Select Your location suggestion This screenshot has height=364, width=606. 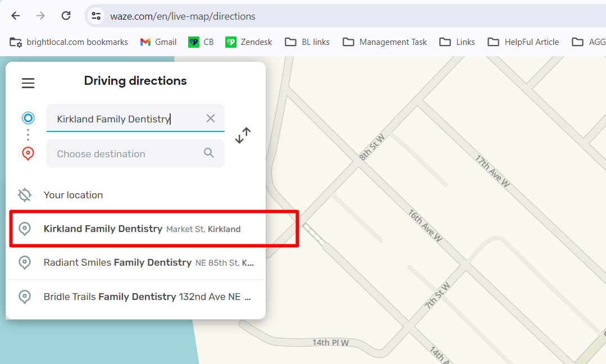point(136,195)
